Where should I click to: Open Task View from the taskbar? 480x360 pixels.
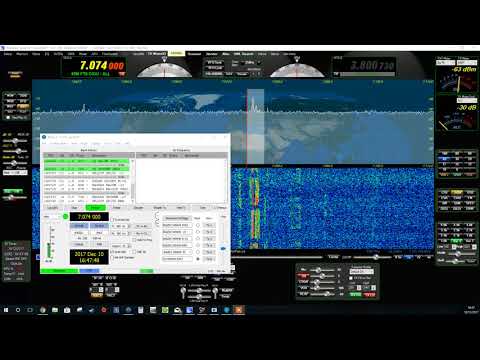(x=30, y=310)
